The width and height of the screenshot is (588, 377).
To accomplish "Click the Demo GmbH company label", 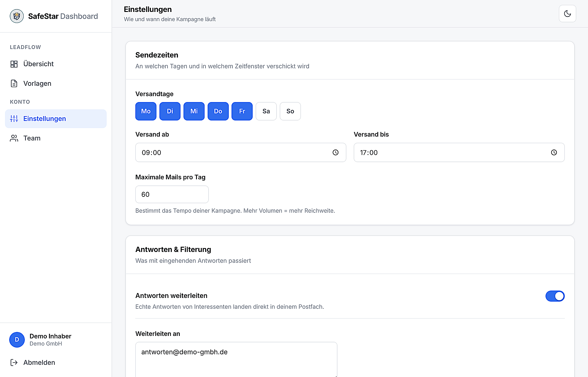I will pyautogui.click(x=46, y=344).
